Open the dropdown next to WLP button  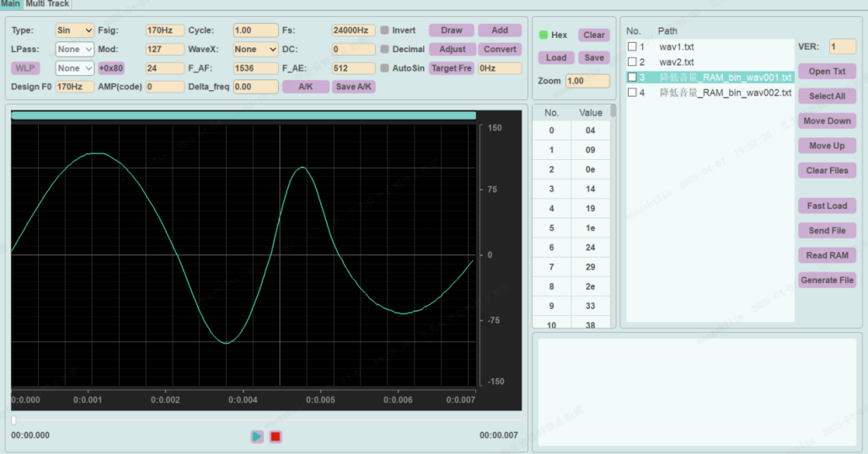(x=75, y=68)
